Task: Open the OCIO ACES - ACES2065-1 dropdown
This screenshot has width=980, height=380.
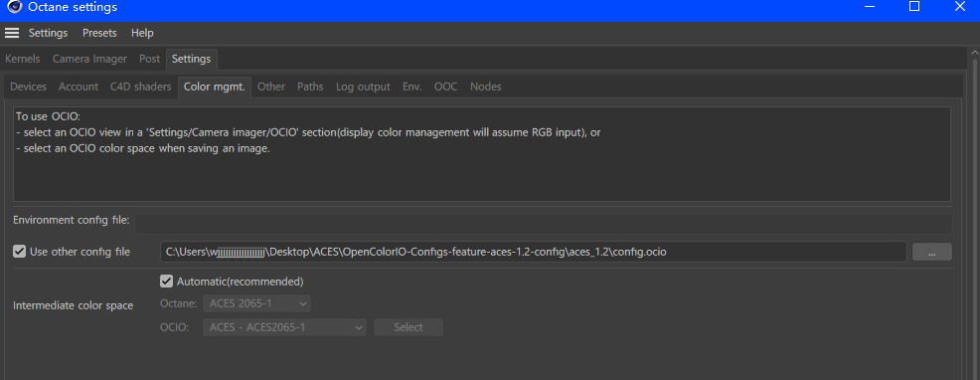Action: click(285, 327)
